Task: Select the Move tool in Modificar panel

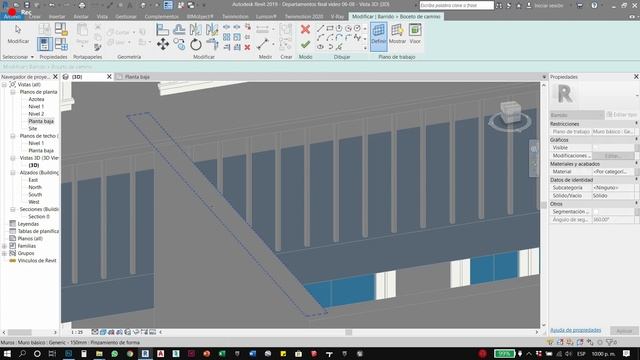Action: click(x=163, y=44)
